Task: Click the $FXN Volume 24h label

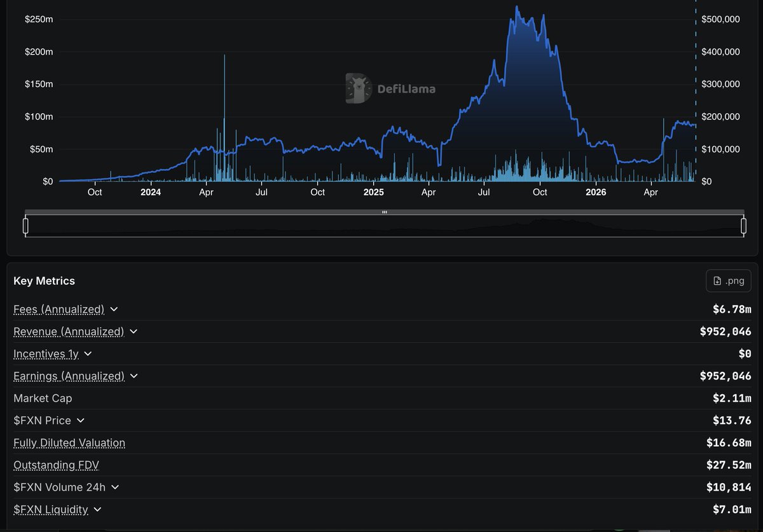Action: coord(59,488)
